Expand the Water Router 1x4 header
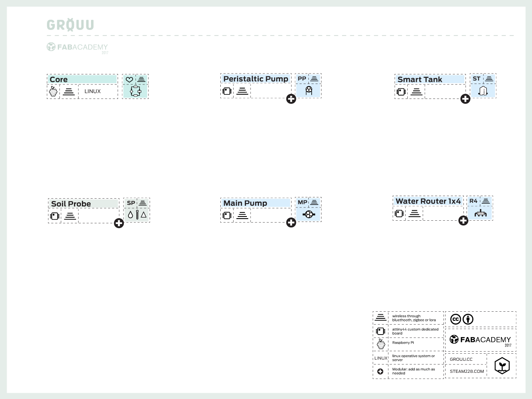 (x=428, y=201)
